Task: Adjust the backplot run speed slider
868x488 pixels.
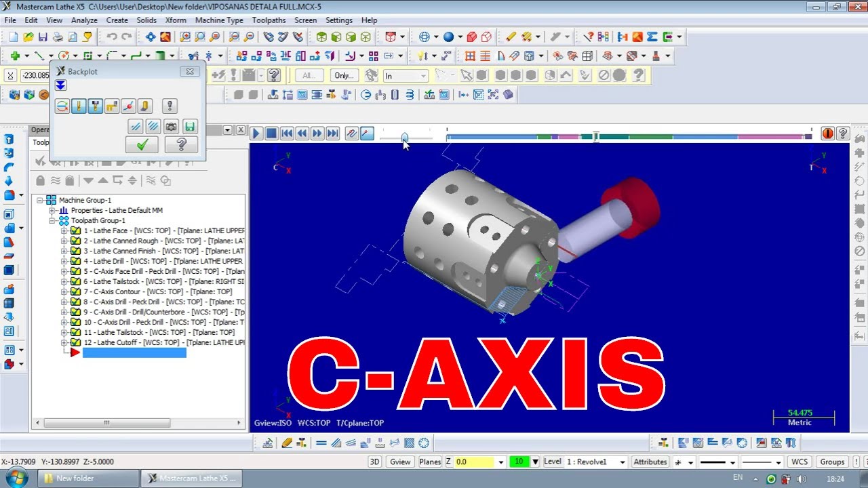Action: tap(405, 138)
